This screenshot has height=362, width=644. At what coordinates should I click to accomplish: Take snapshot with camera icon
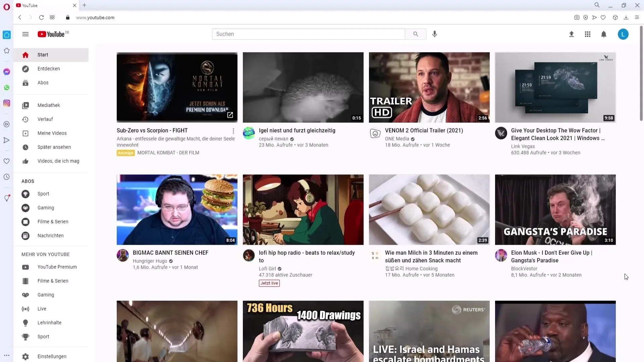click(577, 17)
